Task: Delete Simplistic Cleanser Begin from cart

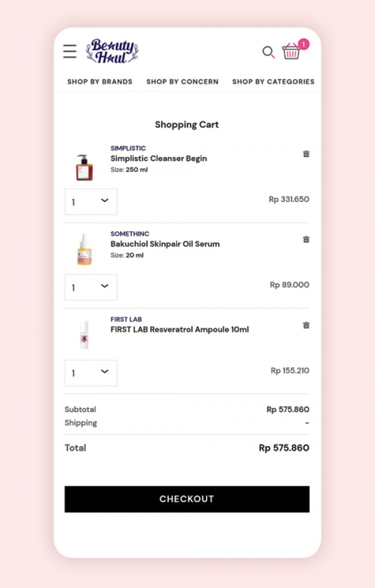Action: (306, 154)
